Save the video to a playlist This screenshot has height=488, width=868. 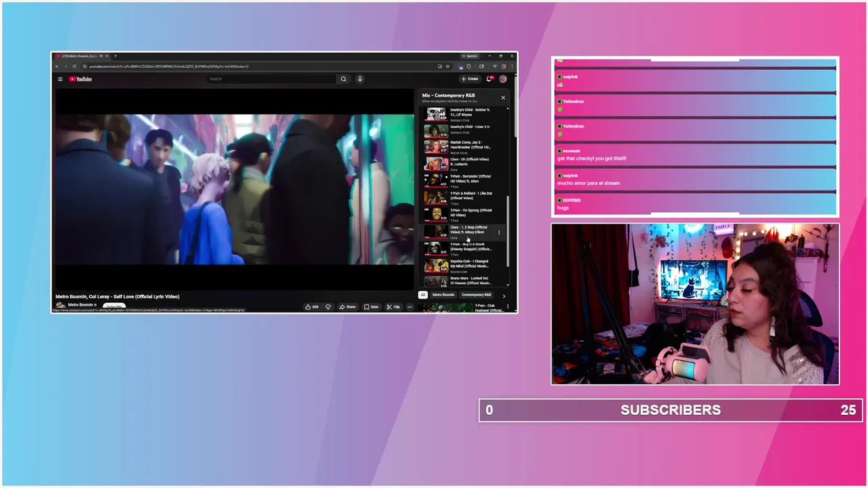click(x=371, y=307)
